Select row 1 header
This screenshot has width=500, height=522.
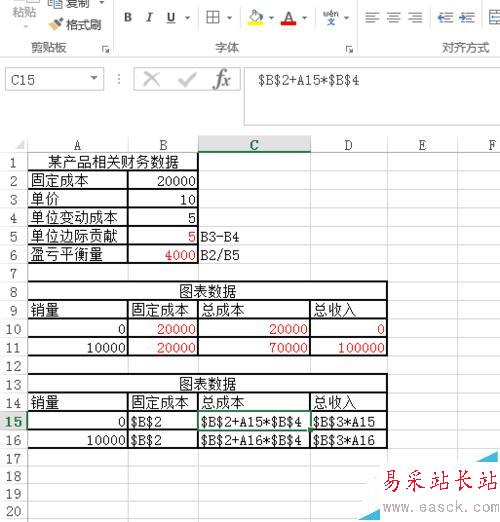click(13, 163)
